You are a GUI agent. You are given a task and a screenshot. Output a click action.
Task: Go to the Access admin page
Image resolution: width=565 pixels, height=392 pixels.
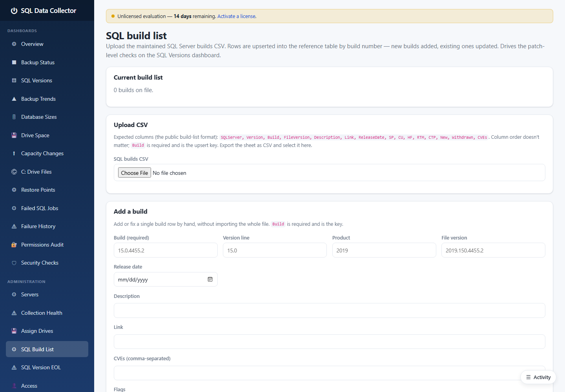tap(47, 386)
